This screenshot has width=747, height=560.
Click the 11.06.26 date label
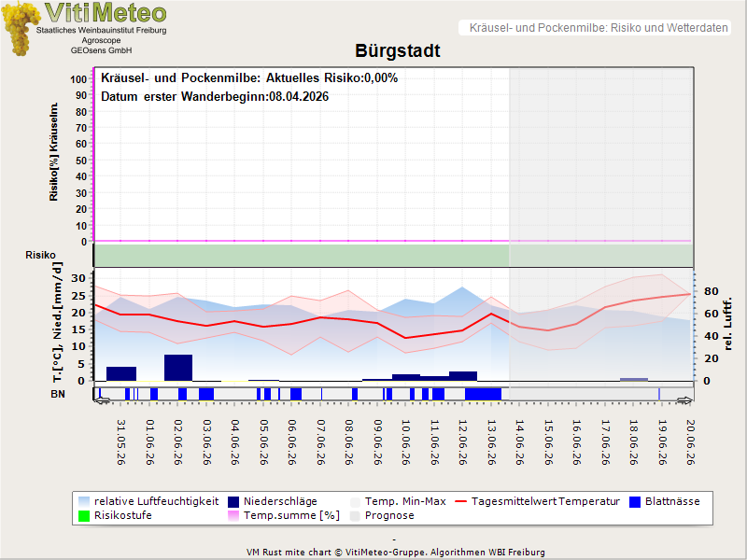434,441
